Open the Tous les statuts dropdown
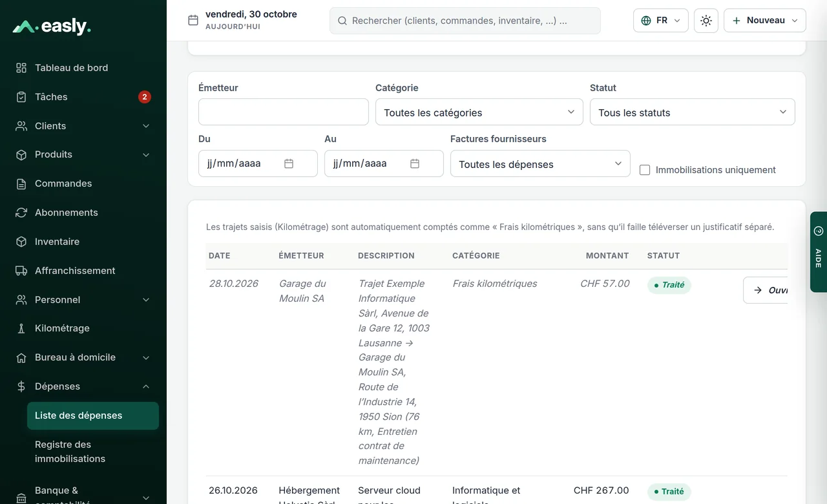This screenshot has height=504, width=827. pos(693,112)
